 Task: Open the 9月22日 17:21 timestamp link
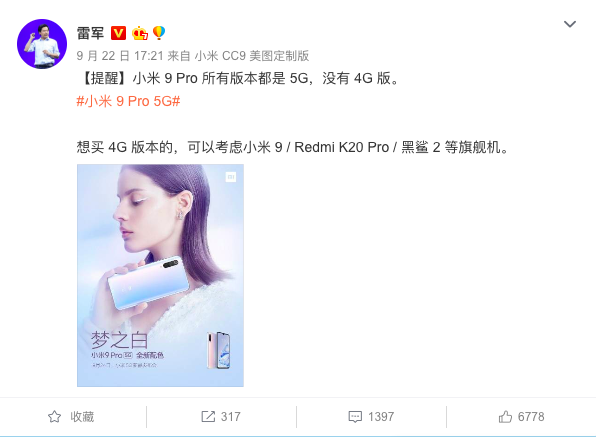click(120, 56)
